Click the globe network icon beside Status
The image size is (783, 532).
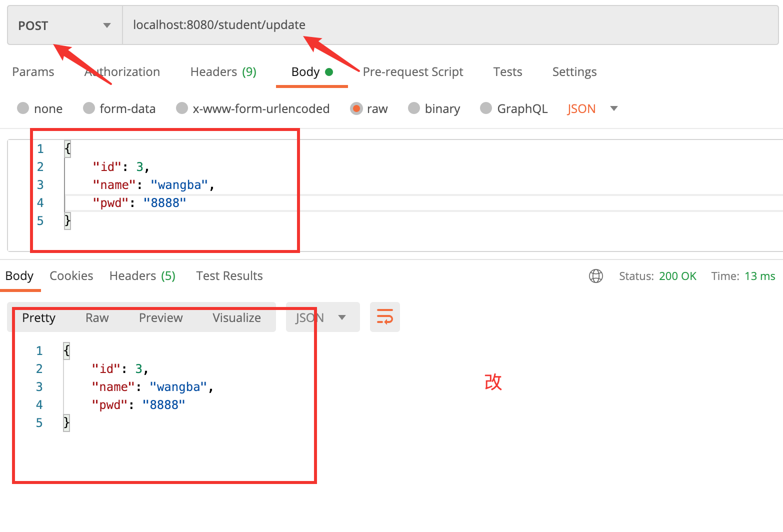click(x=595, y=276)
